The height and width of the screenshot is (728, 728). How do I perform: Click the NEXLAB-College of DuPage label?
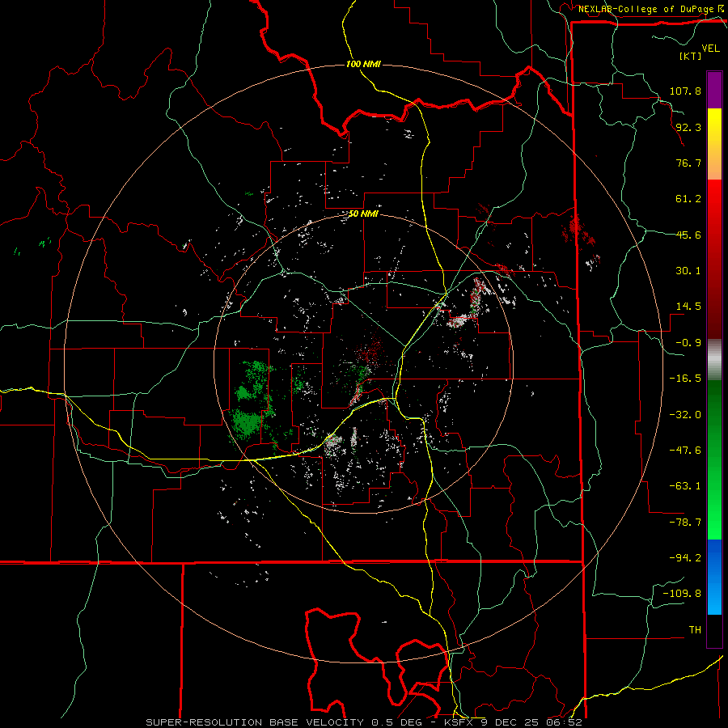point(645,9)
